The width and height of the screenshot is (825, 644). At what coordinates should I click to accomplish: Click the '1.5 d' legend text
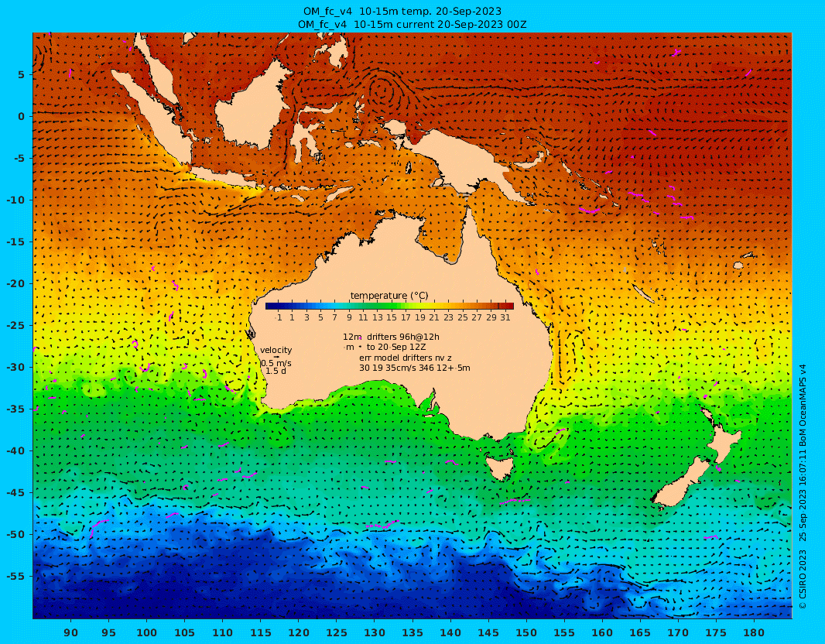[x=276, y=371]
